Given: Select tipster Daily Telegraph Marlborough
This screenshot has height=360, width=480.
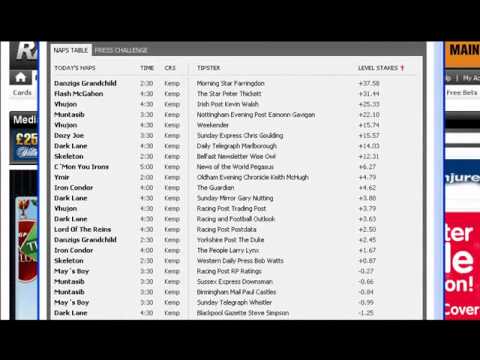Looking at the screenshot, I should pos(237,146).
